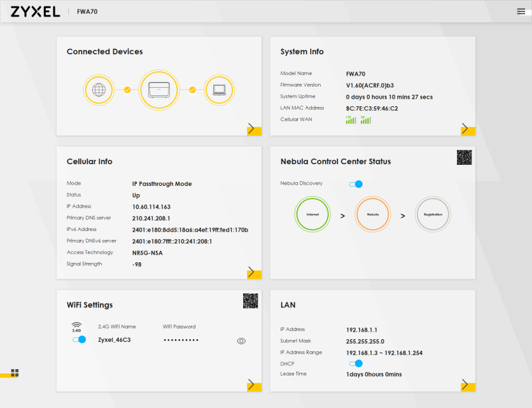This screenshot has width=532, height=408.
Task: Click the router device icon
Action: point(159,90)
